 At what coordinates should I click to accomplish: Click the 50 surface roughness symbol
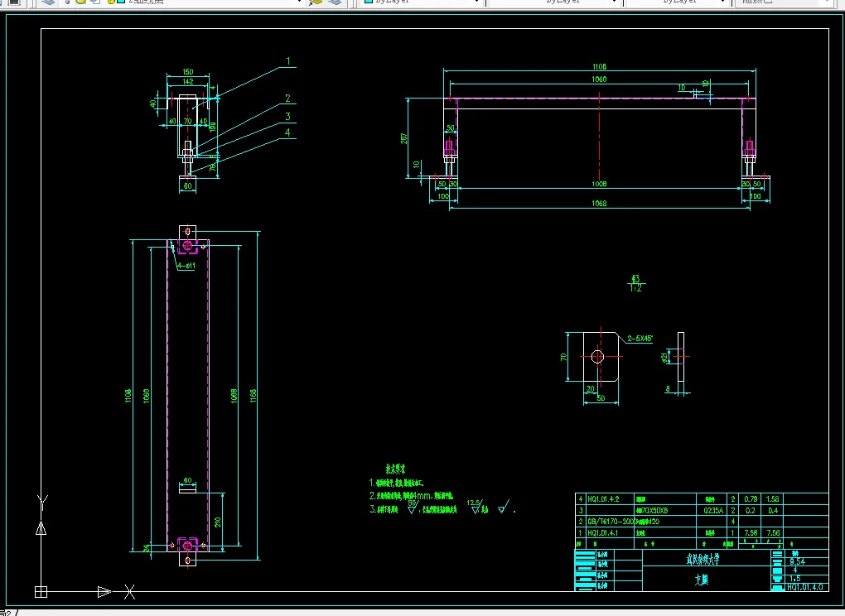(413, 507)
